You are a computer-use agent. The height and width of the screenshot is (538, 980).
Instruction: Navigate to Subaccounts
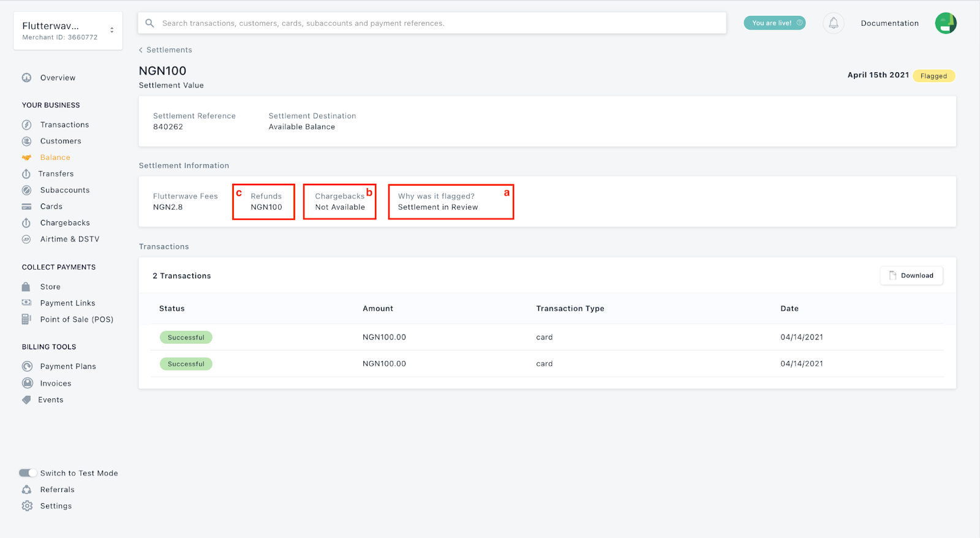[x=65, y=190]
